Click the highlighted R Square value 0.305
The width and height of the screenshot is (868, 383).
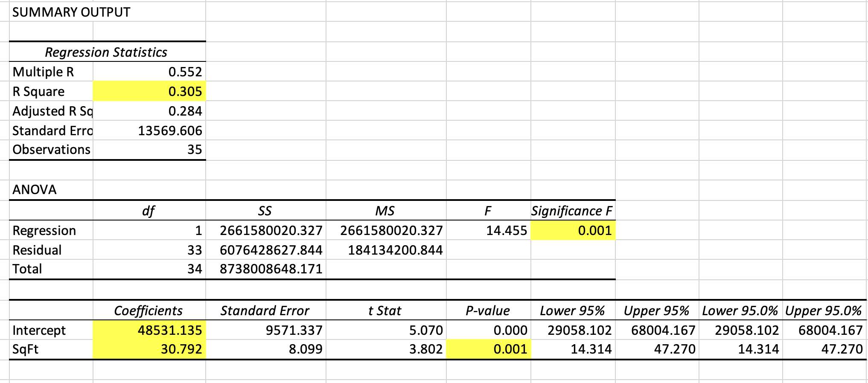click(x=149, y=91)
